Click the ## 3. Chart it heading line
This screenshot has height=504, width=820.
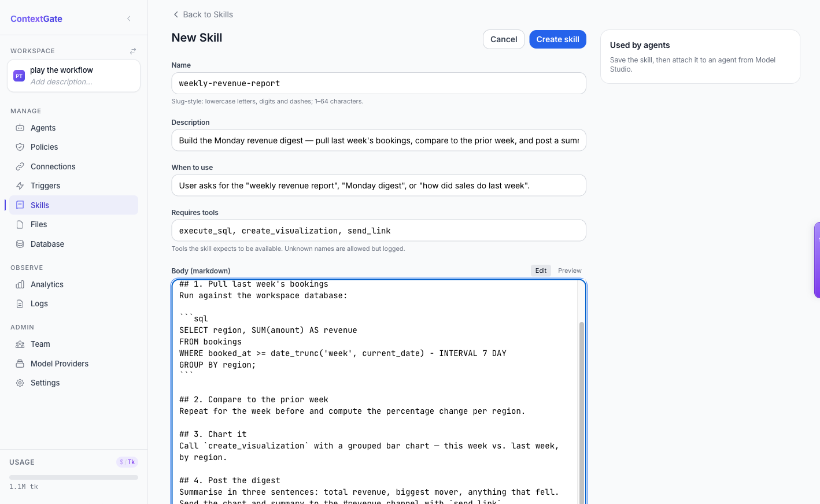click(213, 434)
